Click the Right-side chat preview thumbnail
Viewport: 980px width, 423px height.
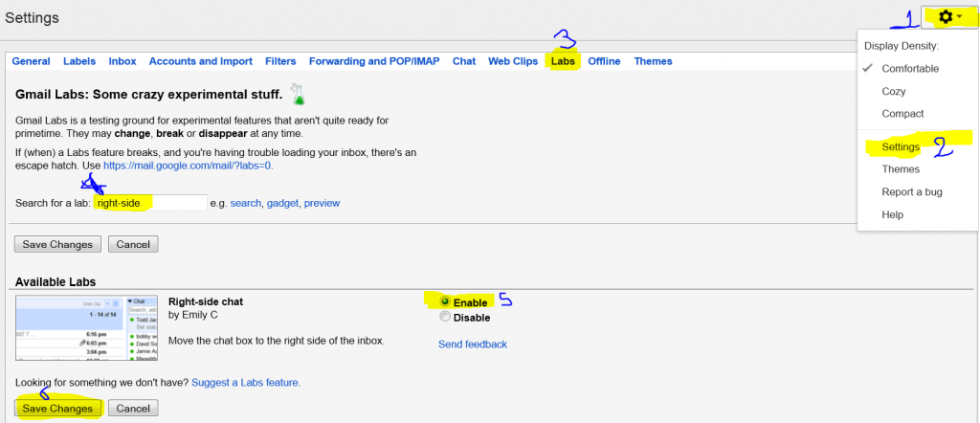pyautogui.click(x=87, y=328)
